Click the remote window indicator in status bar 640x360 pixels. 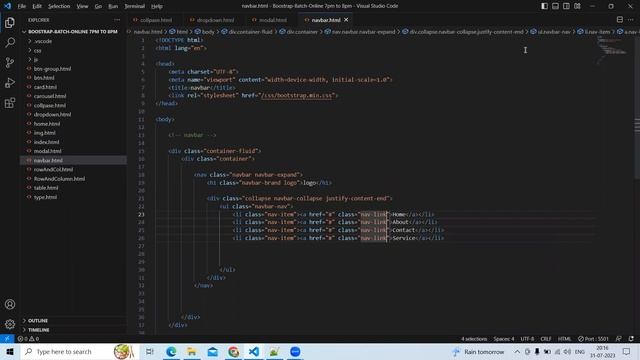[7, 339]
